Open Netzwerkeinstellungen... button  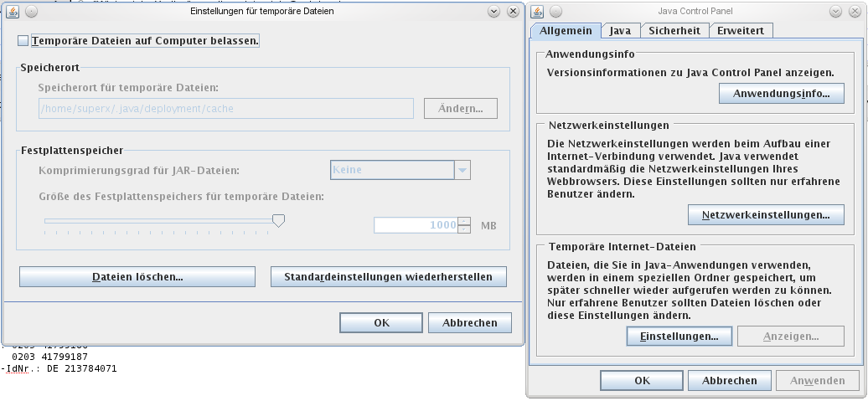(766, 214)
